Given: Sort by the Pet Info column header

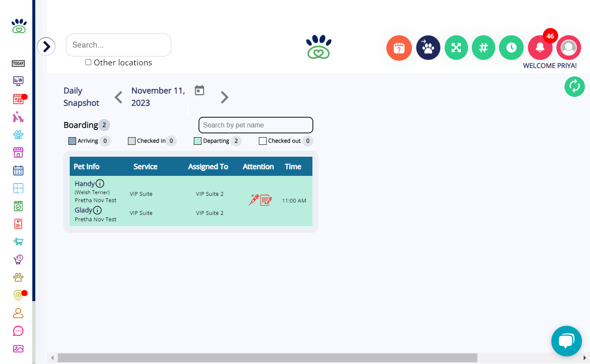Looking at the screenshot, I should tap(87, 166).
